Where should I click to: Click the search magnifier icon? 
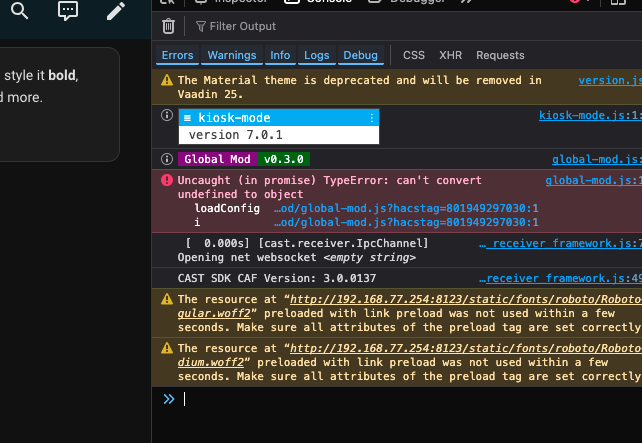point(18,12)
